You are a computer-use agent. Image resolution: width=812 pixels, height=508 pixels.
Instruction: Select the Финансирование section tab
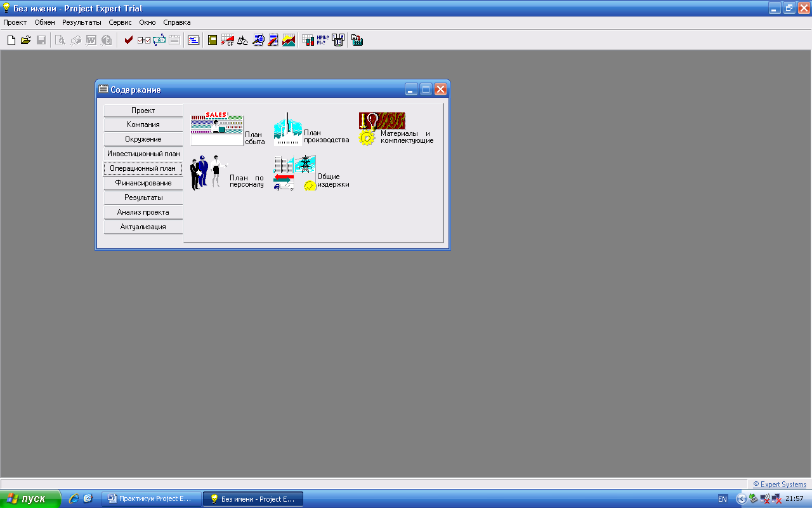[x=143, y=183]
